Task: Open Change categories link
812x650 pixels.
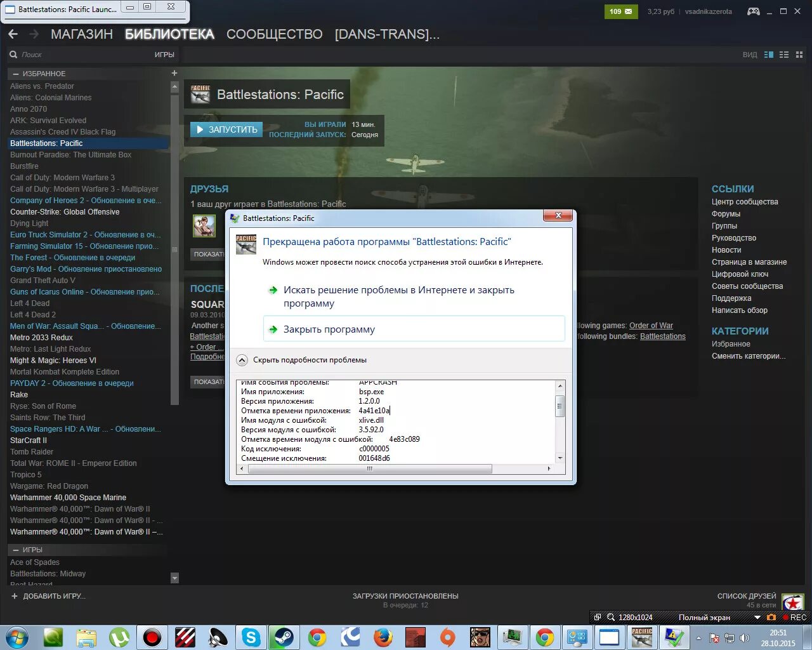Action: tap(749, 356)
